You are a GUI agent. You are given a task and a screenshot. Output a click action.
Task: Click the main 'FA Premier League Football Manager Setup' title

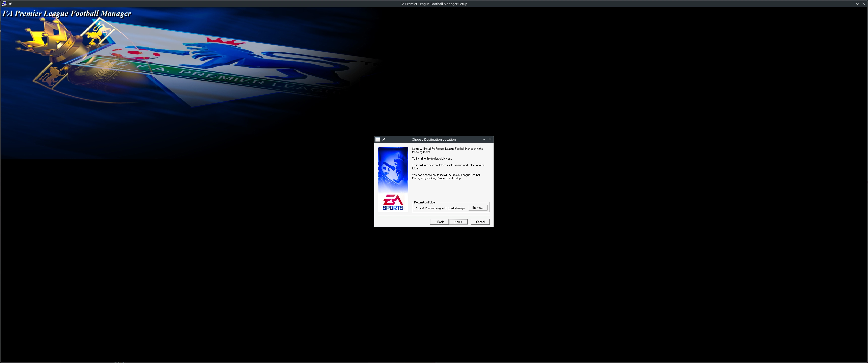point(434,4)
